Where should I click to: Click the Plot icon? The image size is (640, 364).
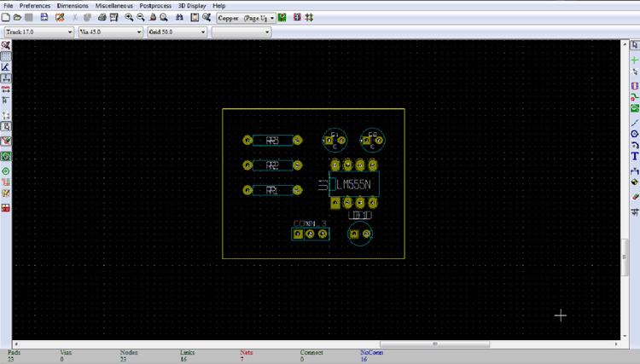tap(113, 18)
